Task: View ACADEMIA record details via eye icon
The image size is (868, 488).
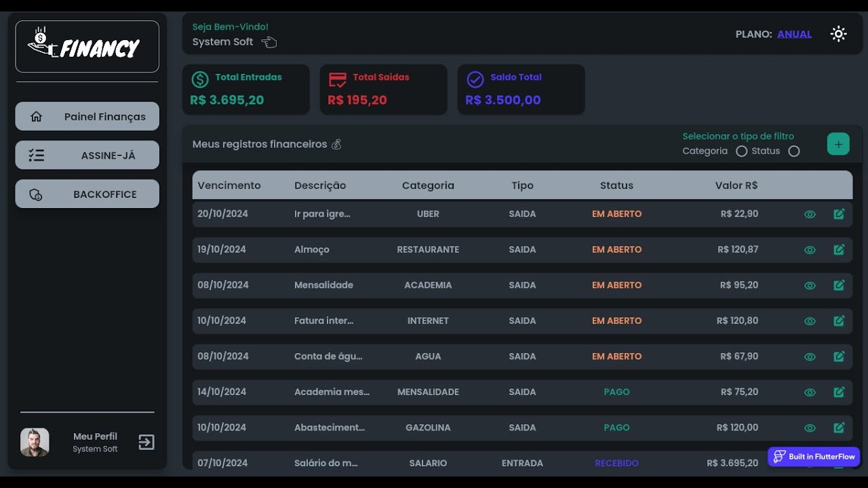Action: 810,285
